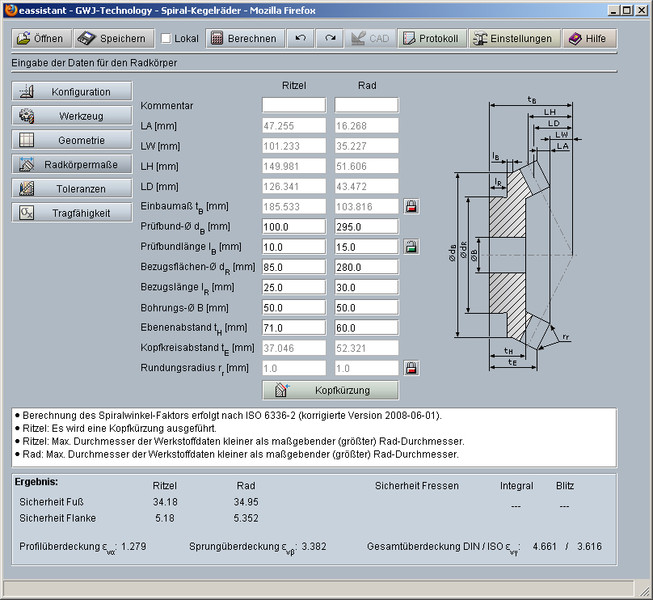Toggle green lock beside Prüfbundlänge row
Viewport: 653px width, 600px height.
tap(410, 246)
